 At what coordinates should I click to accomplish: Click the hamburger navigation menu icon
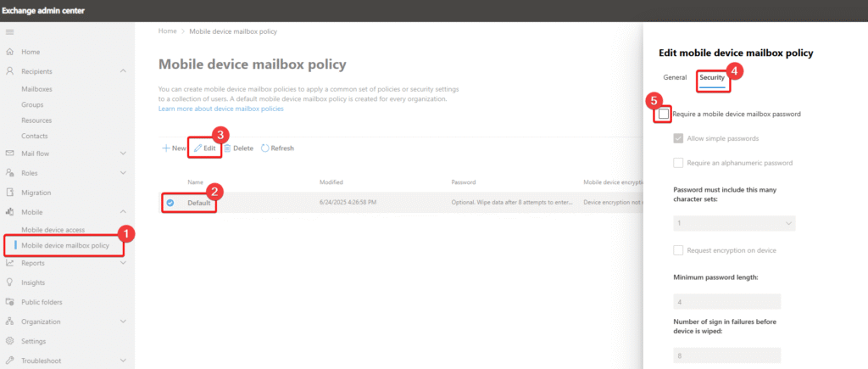tap(9, 31)
